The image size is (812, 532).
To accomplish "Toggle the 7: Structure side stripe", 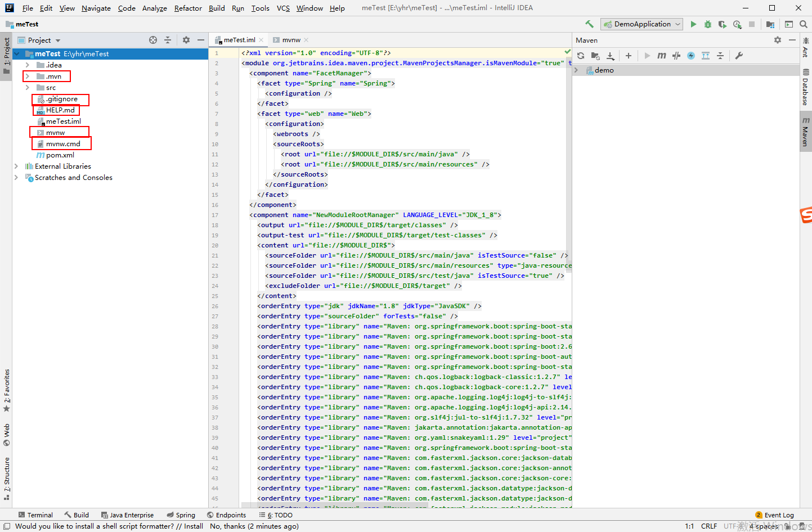I will point(6,479).
